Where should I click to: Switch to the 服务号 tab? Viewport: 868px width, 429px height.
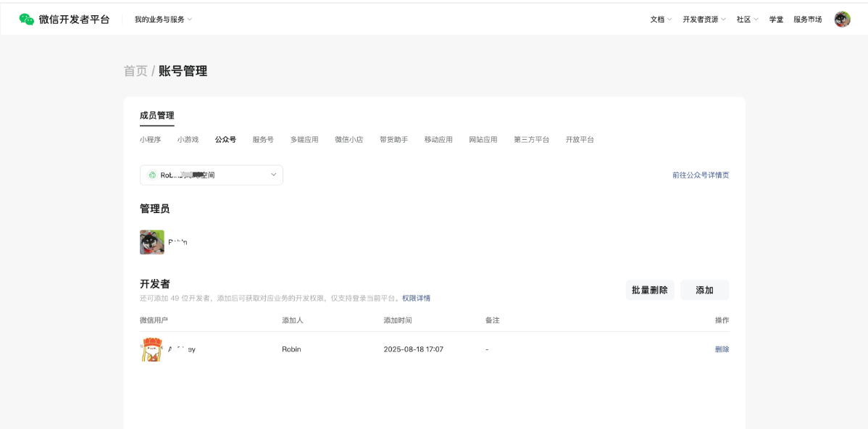263,140
